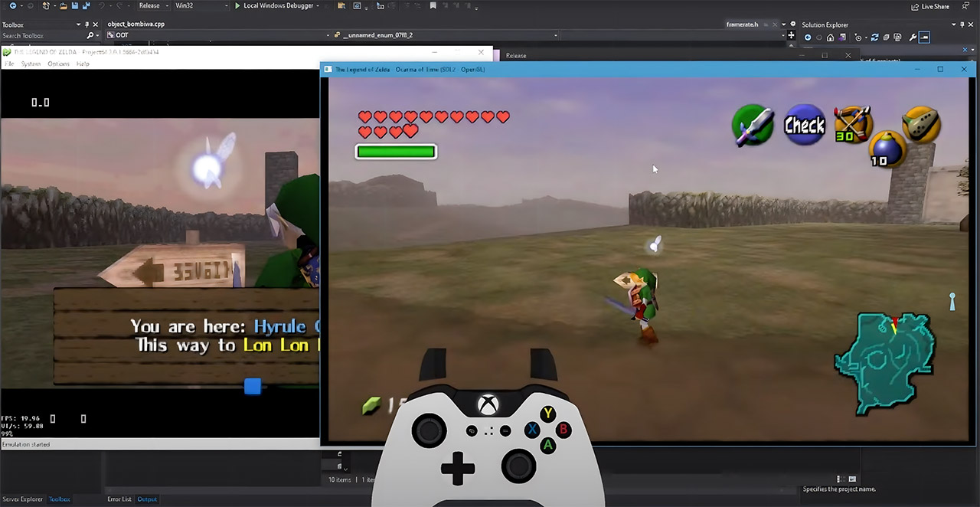
Task: Open the File menu in Project64
Action: [x=9, y=64]
